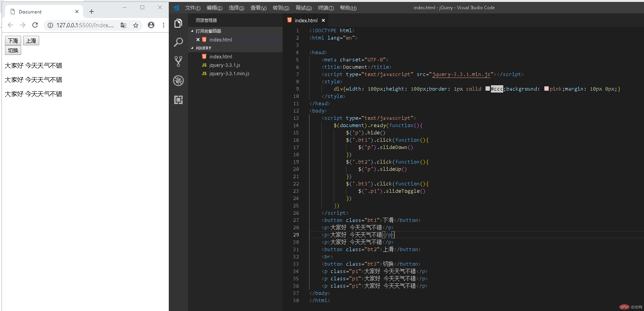Open the 帮助(H) menu
The height and width of the screenshot is (311, 644).
(x=348, y=8)
